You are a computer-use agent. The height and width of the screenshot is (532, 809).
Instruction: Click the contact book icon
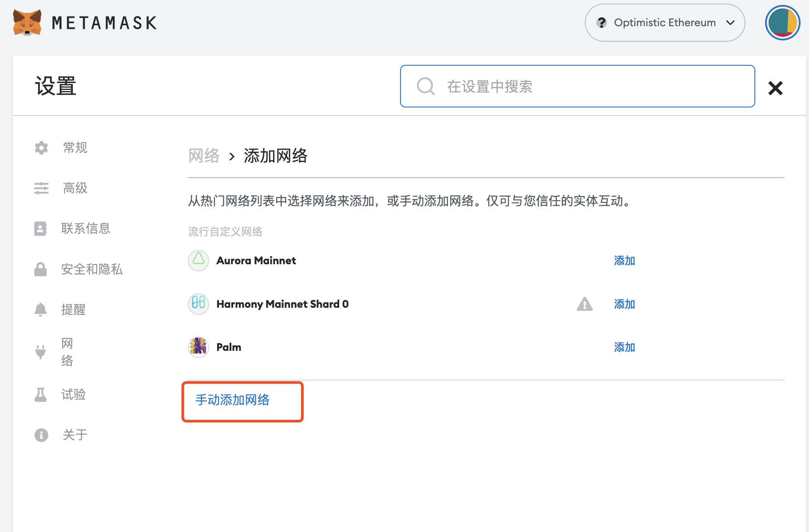click(40, 229)
